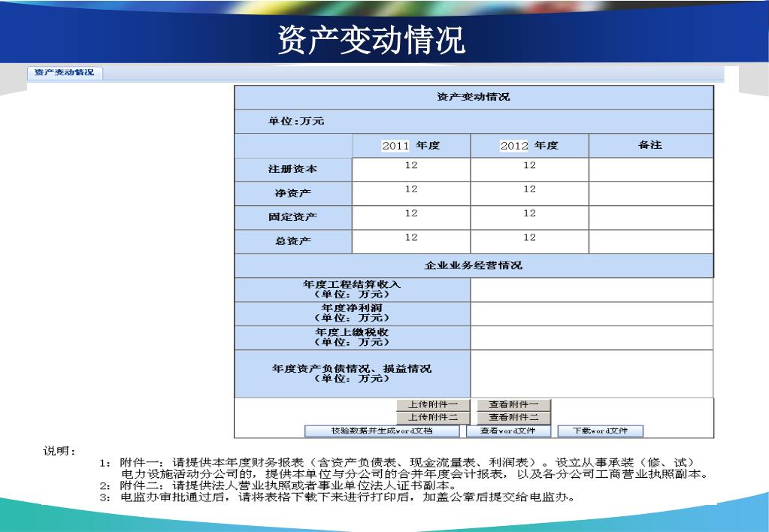Click the 年度资产负债情况、损益情况 text area
769x532 pixels.
(592, 373)
